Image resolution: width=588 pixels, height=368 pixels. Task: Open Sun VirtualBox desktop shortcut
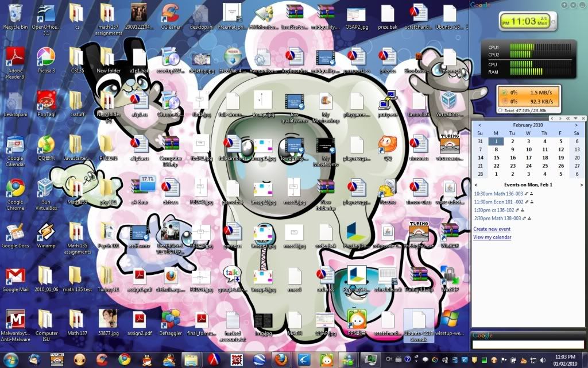pyautogui.click(x=46, y=194)
